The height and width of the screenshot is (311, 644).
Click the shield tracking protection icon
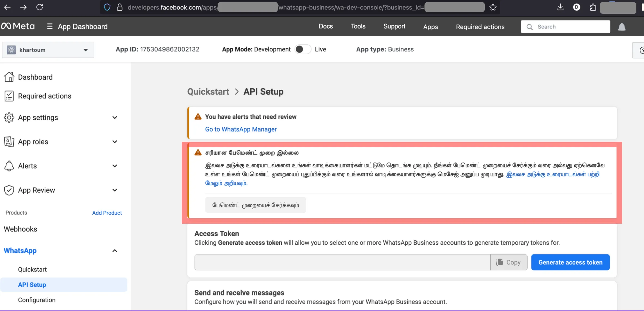click(107, 7)
